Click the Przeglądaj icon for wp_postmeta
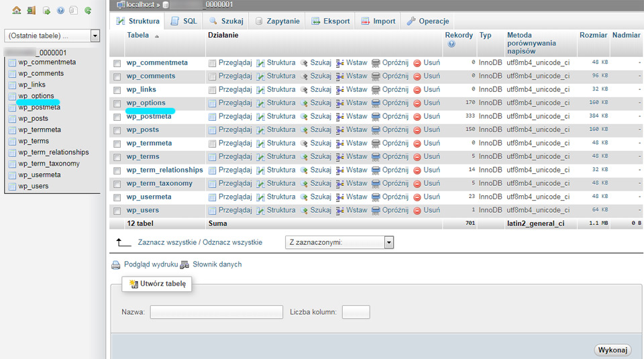The height and width of the screenshot is (359, 644). point(213,117)
